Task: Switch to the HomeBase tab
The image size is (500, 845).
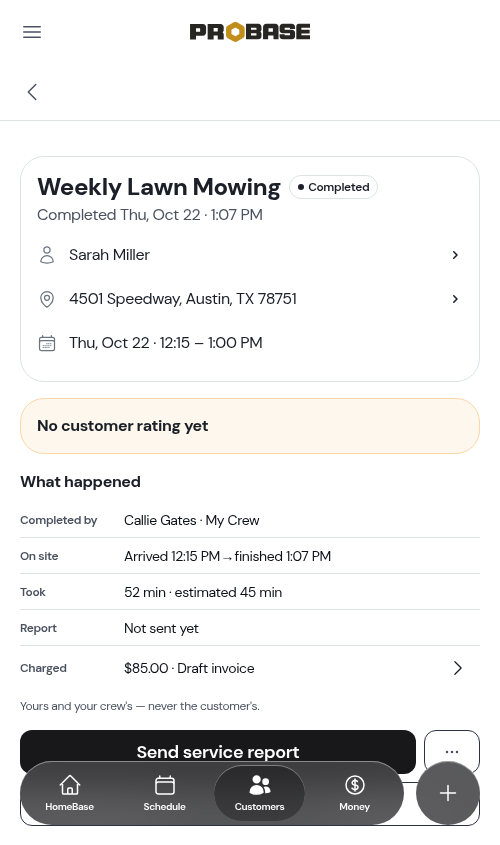Action: point(70,793)
